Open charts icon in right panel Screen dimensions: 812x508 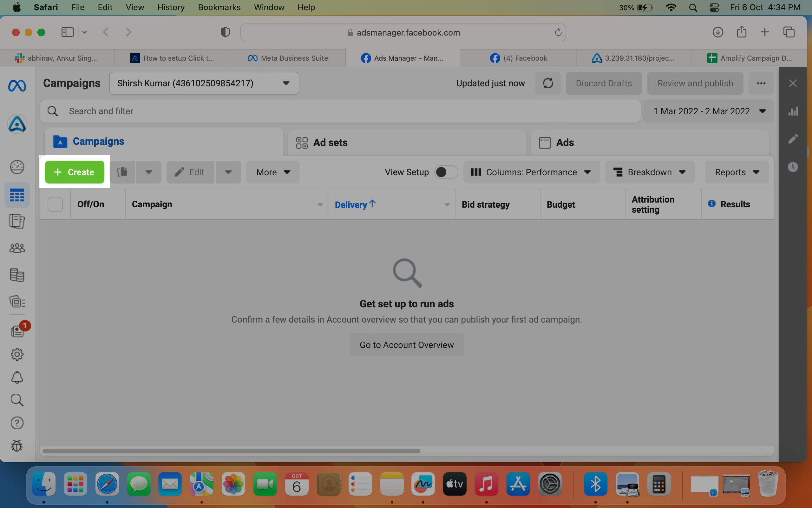tap(793, 111)
